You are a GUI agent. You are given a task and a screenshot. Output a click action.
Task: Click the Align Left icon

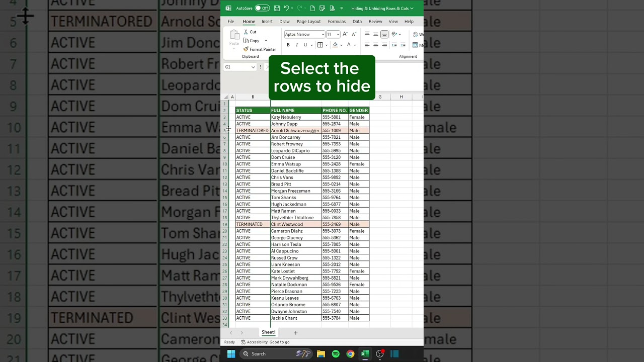pos(367,45)
